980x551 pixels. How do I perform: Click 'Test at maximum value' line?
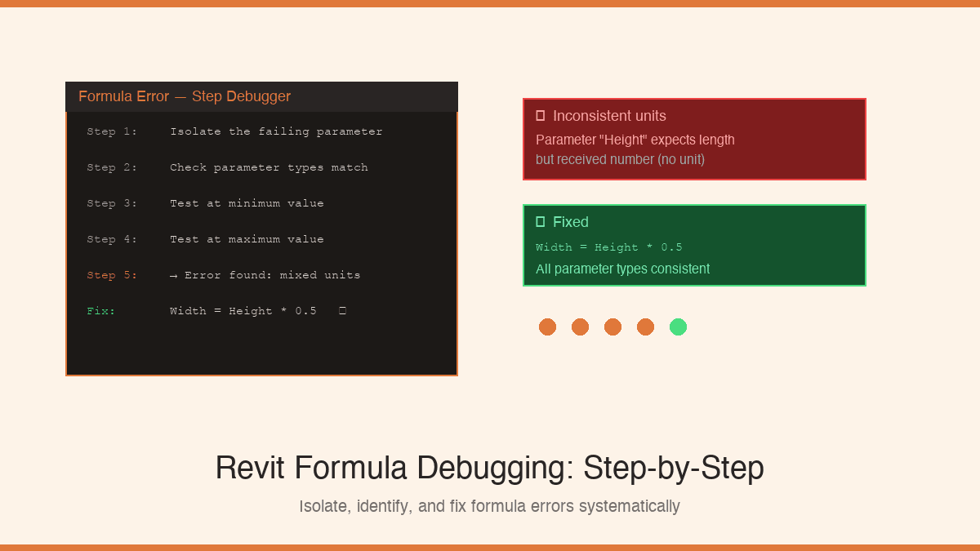247,239
